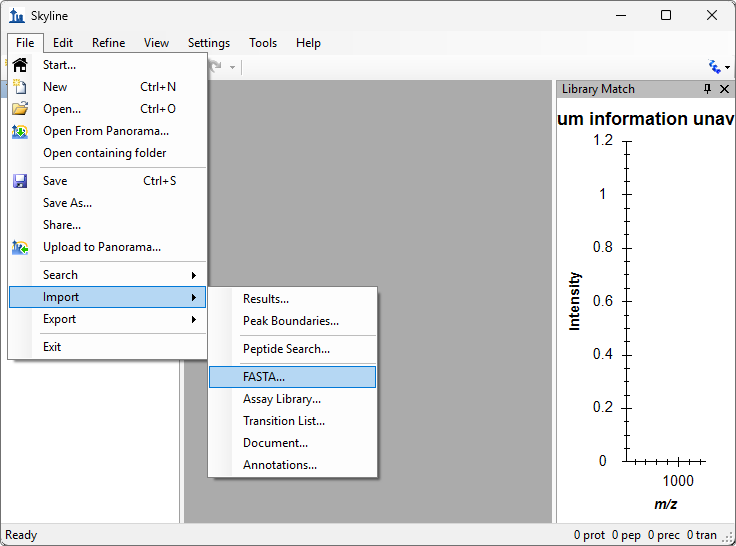Click the Start home icon in File menu
The height and width of the screenshot is (546, 736).
coord(20,65)
